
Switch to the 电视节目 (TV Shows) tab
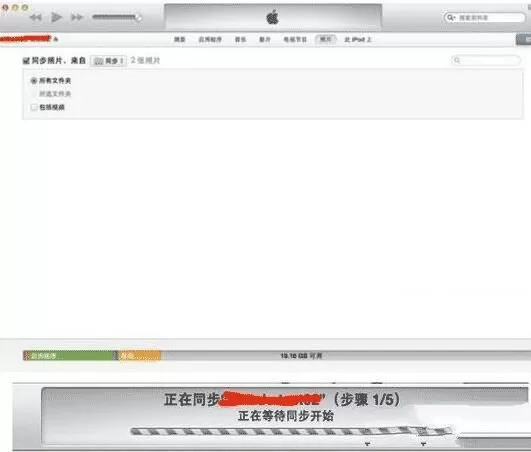click(x=295, y=40)
